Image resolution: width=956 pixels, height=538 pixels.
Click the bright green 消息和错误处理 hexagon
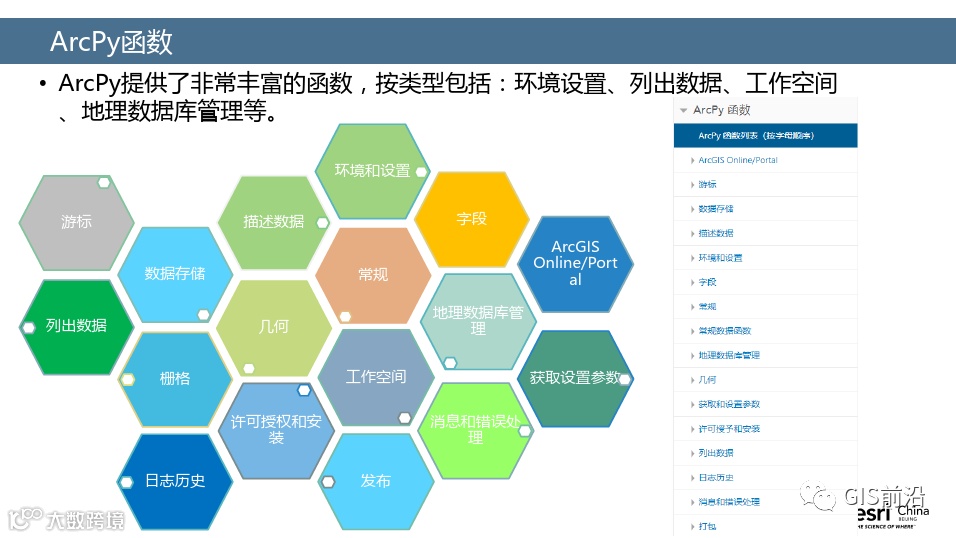[476, 431]
